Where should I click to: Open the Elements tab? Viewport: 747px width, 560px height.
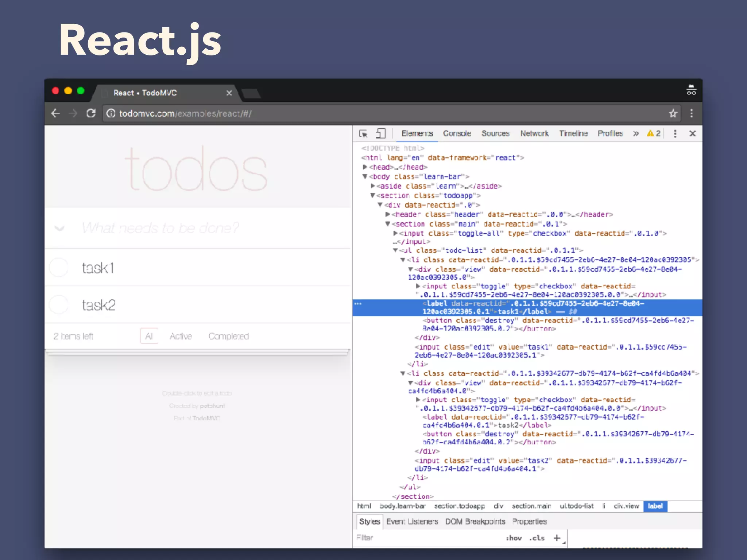coord(417,133)
